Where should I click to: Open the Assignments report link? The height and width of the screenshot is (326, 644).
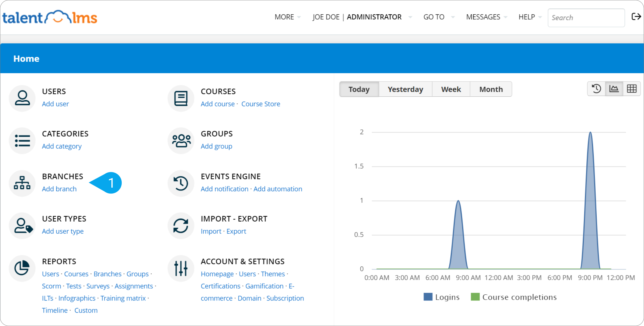pos(134,286)
